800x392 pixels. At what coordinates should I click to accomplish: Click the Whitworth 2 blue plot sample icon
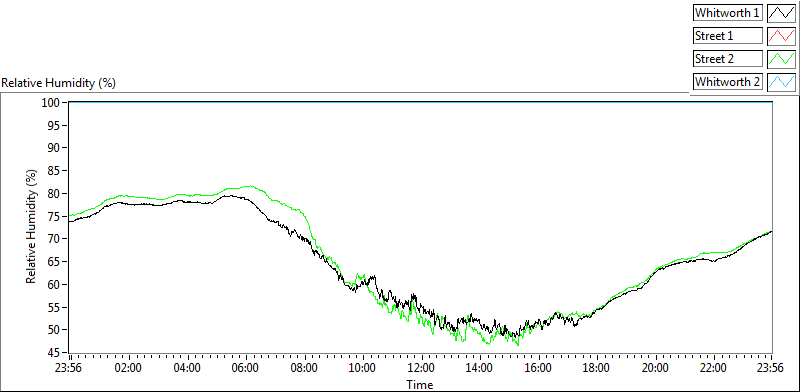(x=781, y=82)
